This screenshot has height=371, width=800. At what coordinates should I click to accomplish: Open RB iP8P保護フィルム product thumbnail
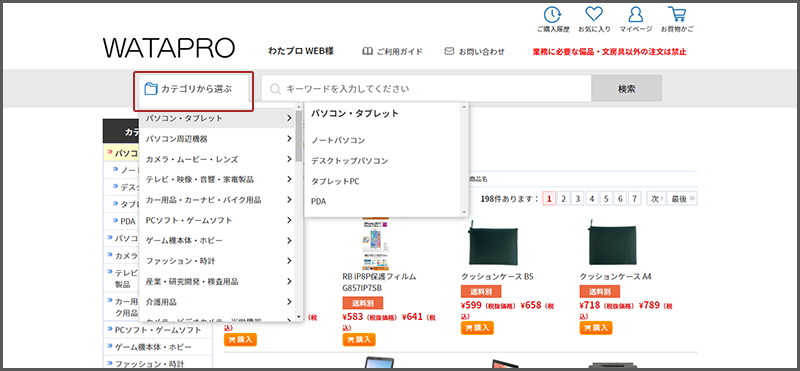(376, 244)
